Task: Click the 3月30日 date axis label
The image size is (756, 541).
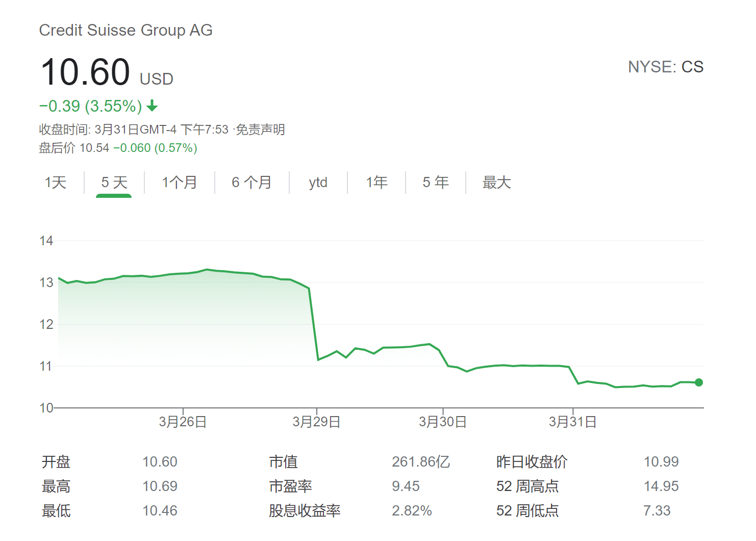Action: coord(443,422)
